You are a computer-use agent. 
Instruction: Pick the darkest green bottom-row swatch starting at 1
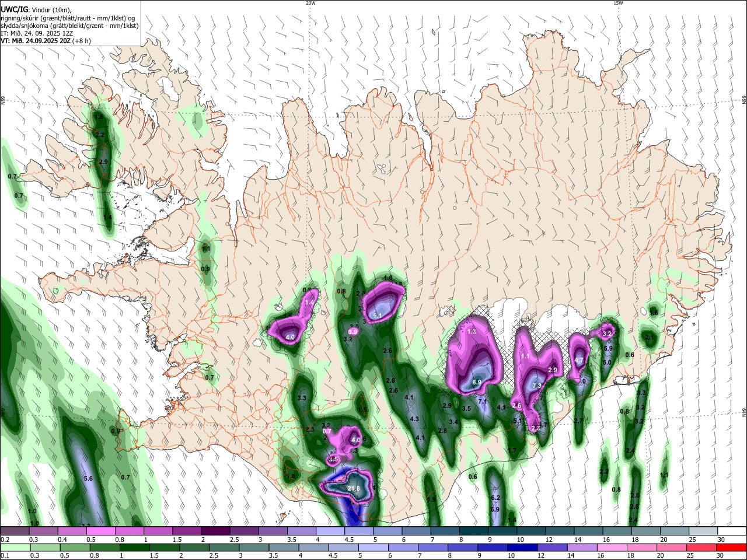(x=134, y=547)
